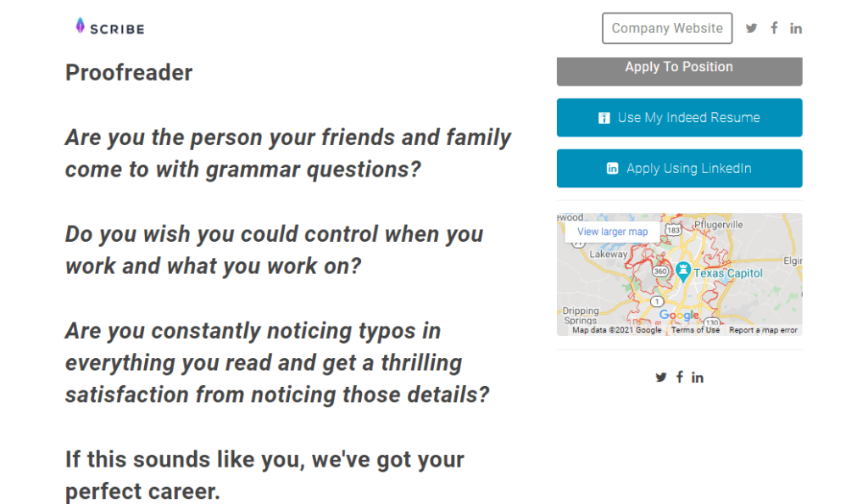
Task: Open the Company Website button
Action: pos(667,28)
